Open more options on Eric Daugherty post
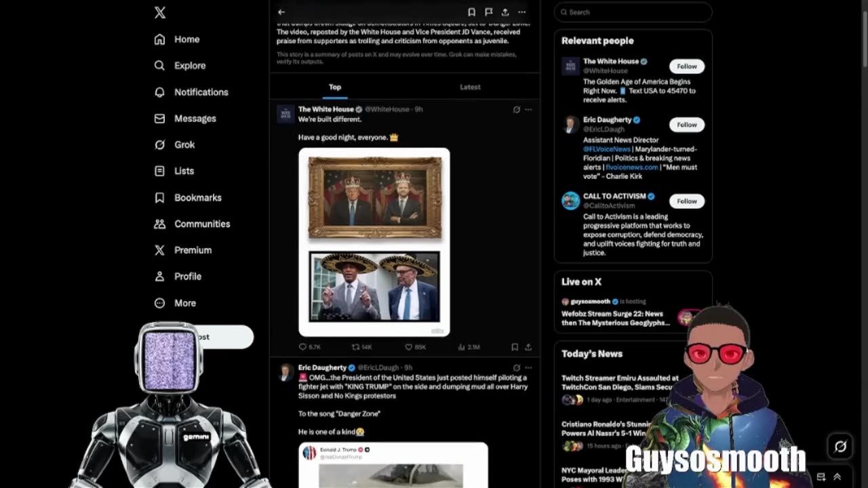 [x=528, y=367]
